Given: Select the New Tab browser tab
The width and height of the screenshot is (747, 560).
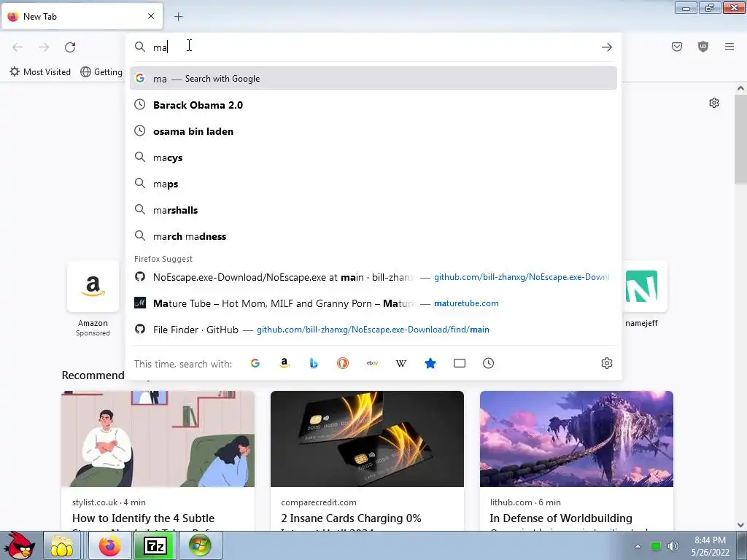Looking at the screenshot, I should click(82, 16).
